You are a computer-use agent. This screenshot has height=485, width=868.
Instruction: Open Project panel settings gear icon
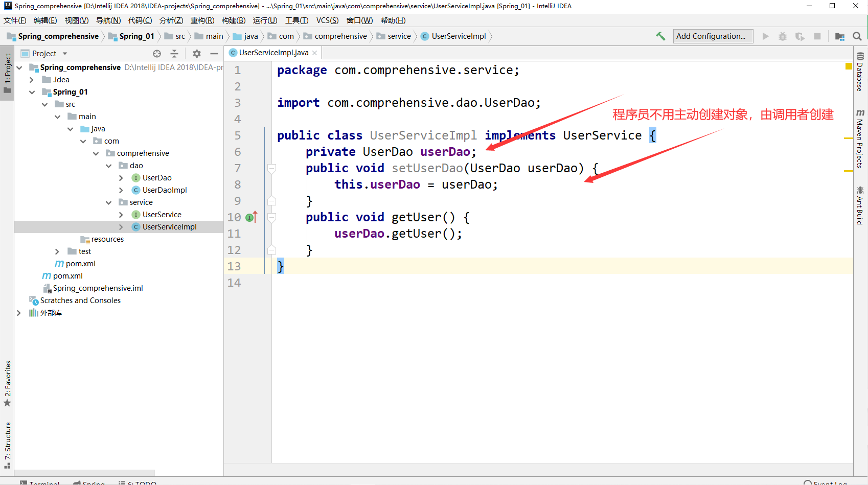(197, 54)
